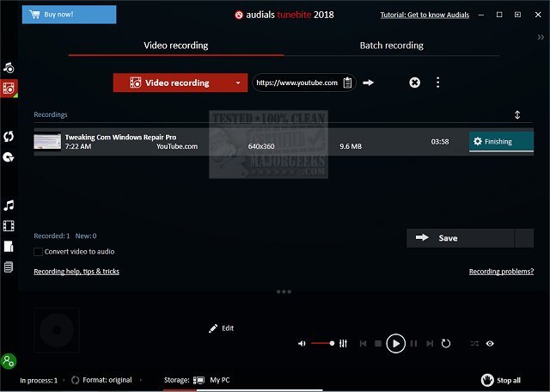Click the Buy now! button
The width and height of the screenshot is (550, 392).
[69, 15]
